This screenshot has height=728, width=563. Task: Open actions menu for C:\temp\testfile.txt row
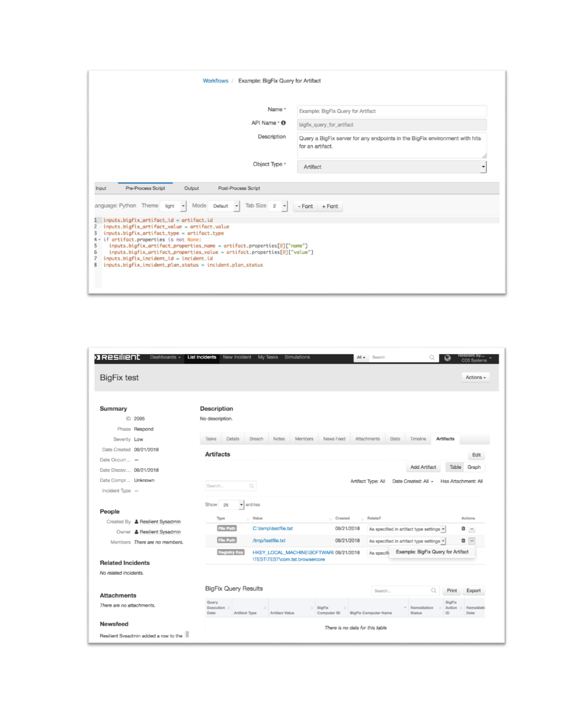472,529
